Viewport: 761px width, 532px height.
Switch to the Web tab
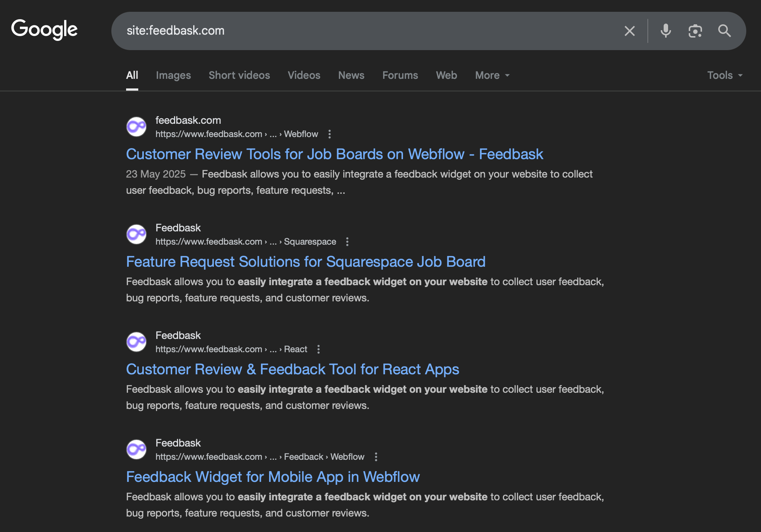(x=446, y=75)
